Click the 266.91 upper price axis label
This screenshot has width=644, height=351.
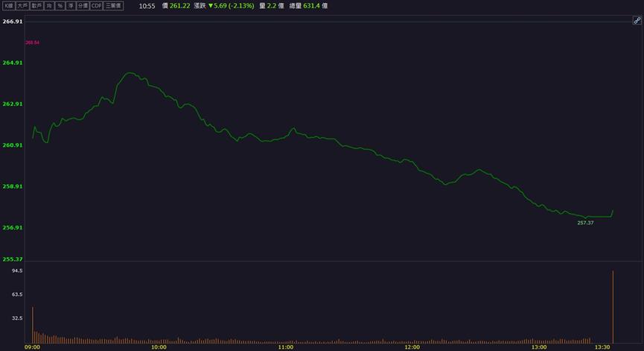pos(13,22)
